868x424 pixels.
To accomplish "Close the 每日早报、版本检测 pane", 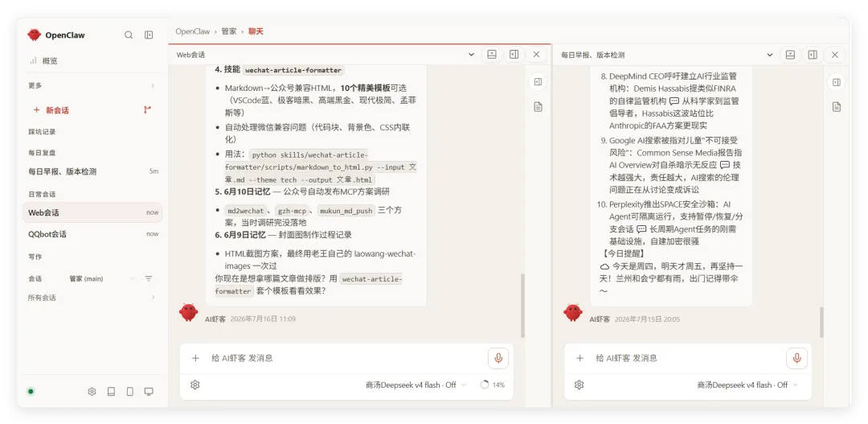I will click(835, 55).
